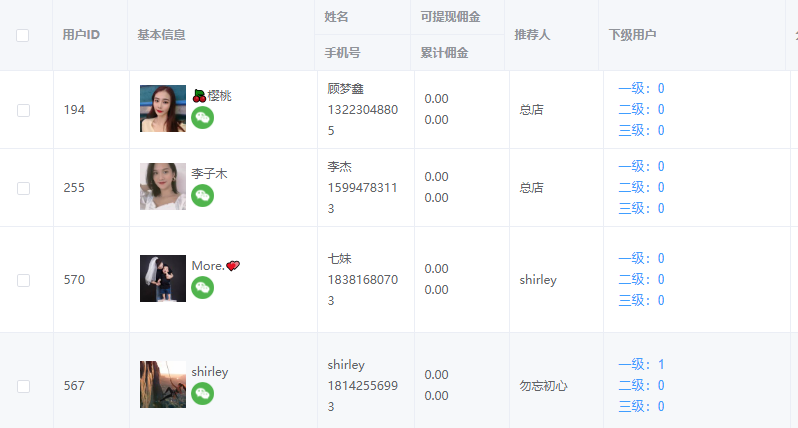Open 三级 subordinate link for user 570
Viewport: 798px width, 428px height.
pos(641,300)
